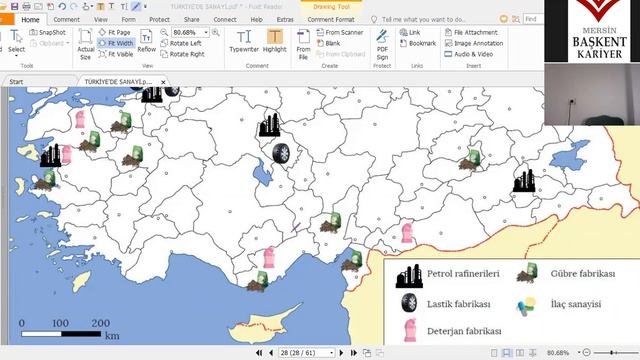This screenshot has height=360, width=640.
Task: Expand the Select tool dropdown arrow
Action: (16, 56)
